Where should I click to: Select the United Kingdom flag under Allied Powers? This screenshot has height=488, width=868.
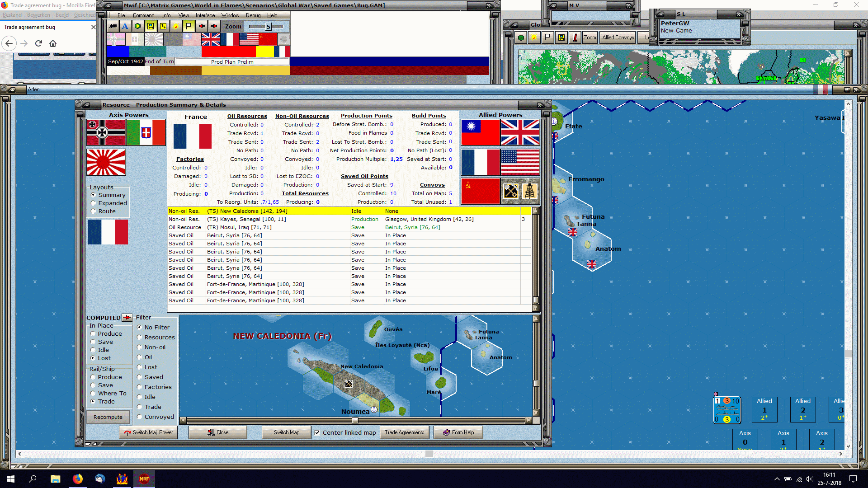click(x=520, y=132)
